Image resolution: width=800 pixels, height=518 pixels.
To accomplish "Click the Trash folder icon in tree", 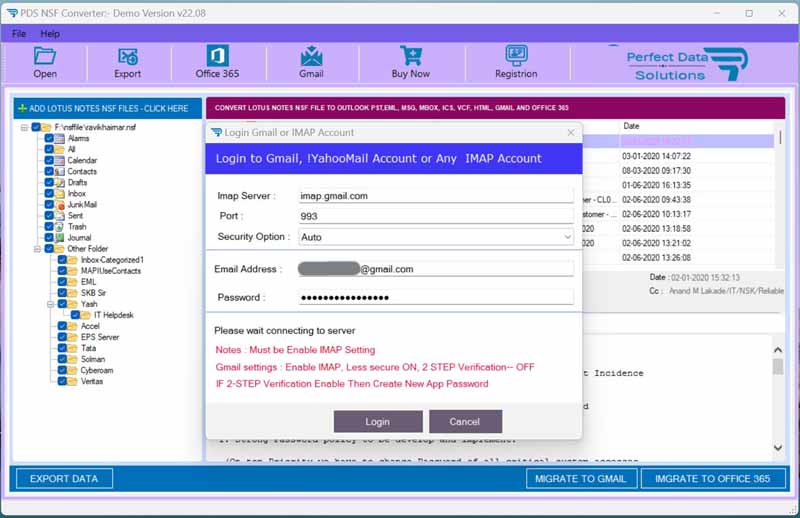I will 60,227.
